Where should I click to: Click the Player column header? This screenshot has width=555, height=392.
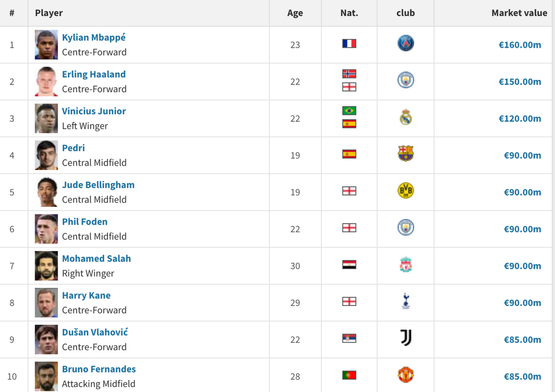pyautogui.click(x=49, y=13)
